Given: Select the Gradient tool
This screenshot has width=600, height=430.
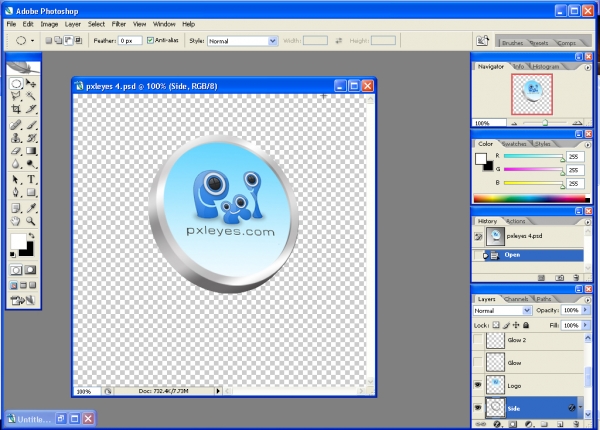Looking at the screenshot, I should pyautogui.click(x=31, y=151).
